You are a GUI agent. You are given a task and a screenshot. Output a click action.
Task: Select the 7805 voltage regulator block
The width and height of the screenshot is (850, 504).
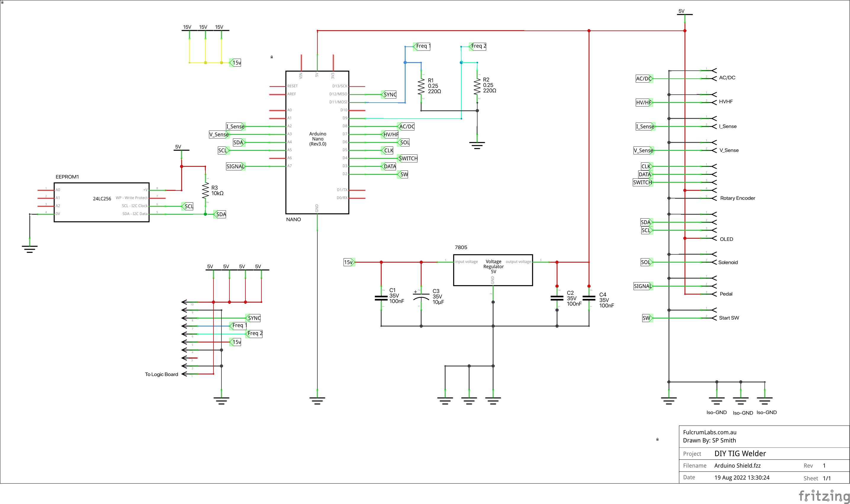coord(493,270)
